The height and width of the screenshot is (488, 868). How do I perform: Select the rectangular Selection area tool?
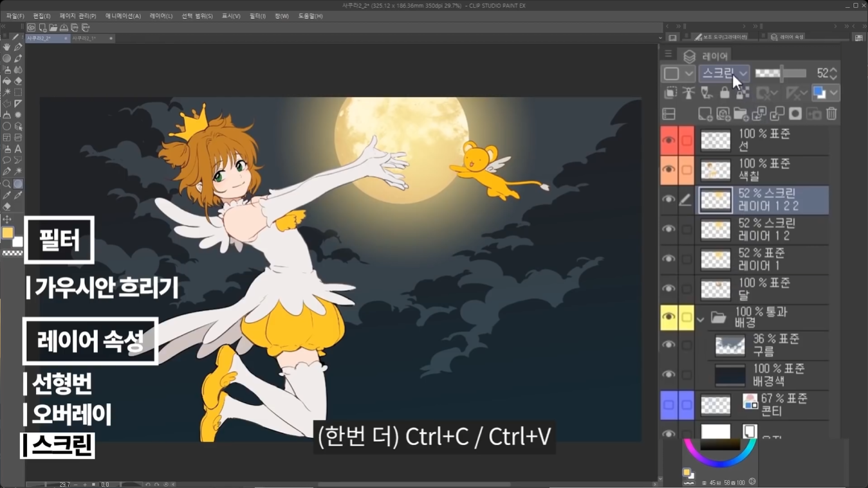click(x=18, y=93)
